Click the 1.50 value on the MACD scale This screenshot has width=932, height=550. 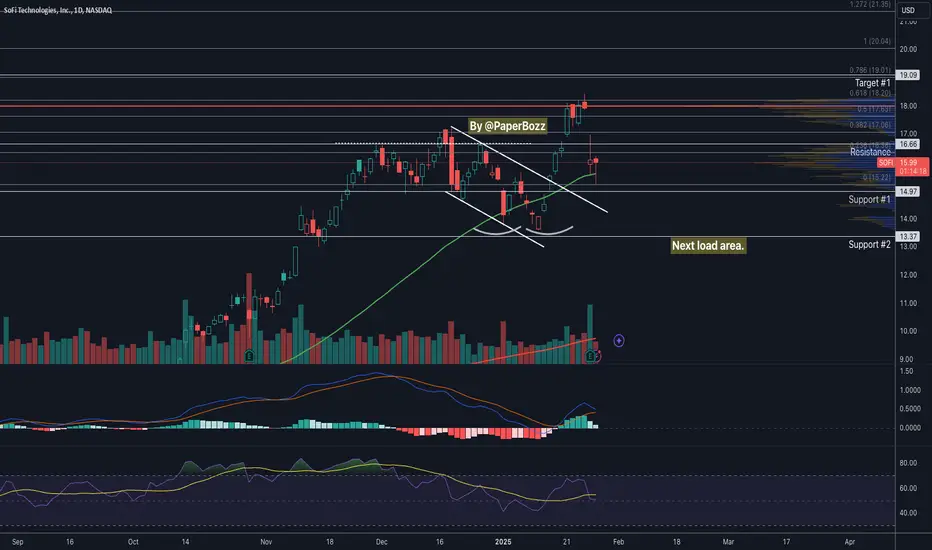click(906, 371)
